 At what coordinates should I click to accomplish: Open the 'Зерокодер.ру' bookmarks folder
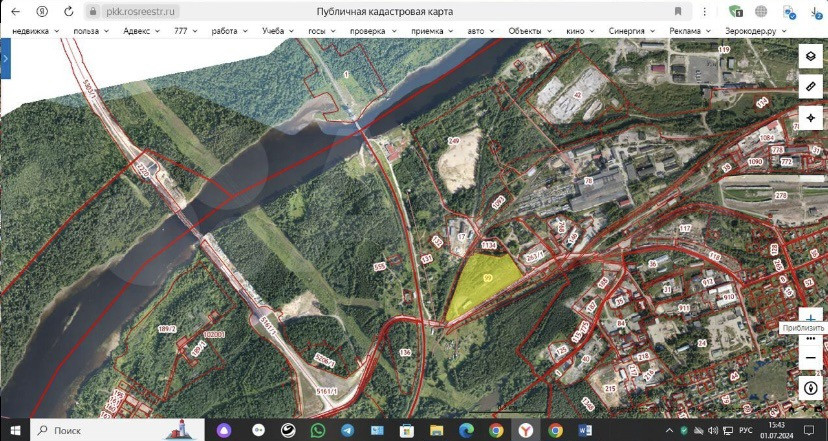pyautogui.click(x=755, y=31)
